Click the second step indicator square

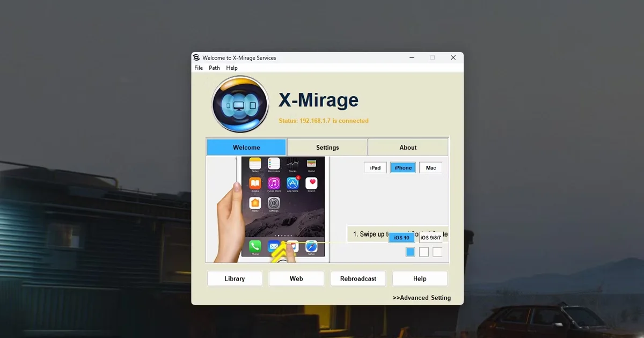(x=424, y=252)
